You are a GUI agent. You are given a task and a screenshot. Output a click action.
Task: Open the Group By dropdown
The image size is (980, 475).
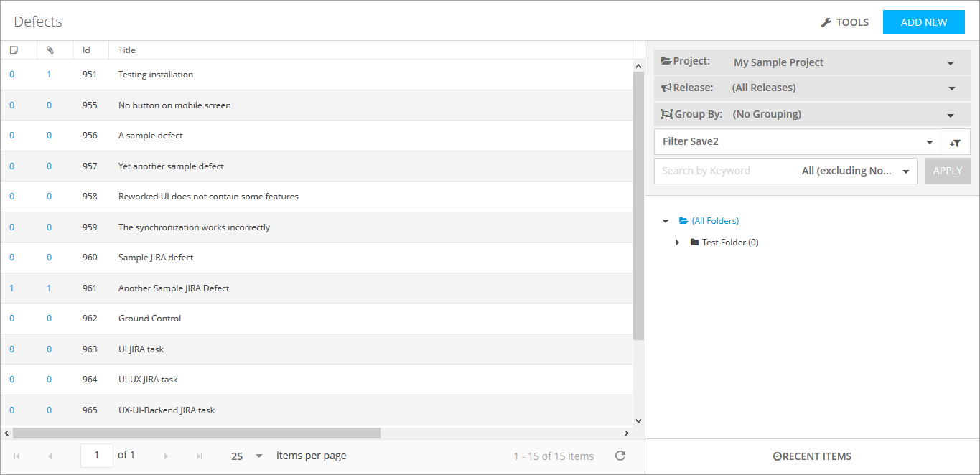[950, 115]
